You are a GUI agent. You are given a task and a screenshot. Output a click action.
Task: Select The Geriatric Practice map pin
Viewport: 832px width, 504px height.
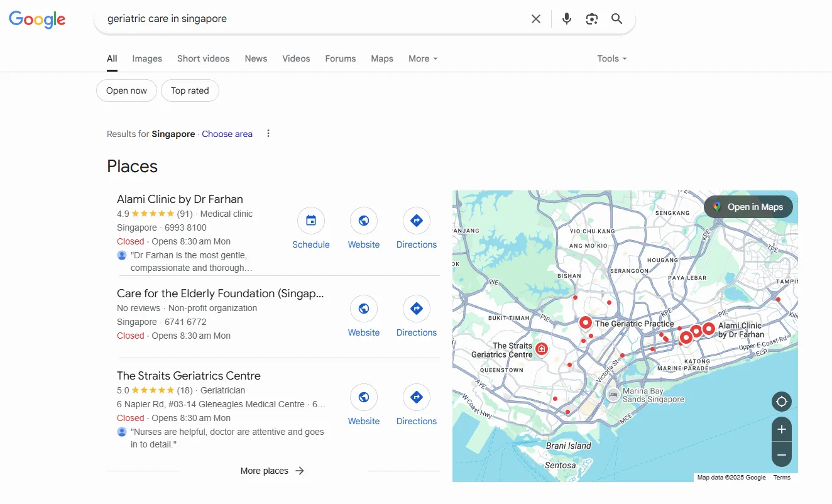tap(586, 323)
